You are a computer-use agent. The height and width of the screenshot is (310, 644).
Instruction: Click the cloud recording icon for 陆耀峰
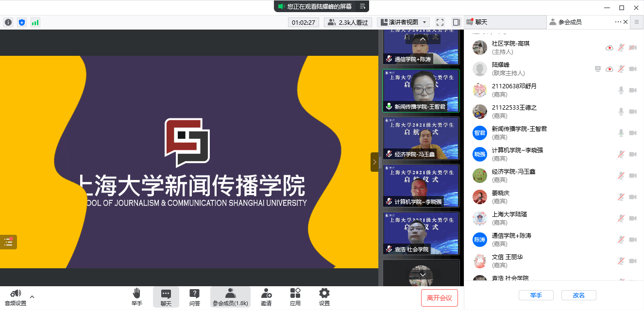[610, 69]
